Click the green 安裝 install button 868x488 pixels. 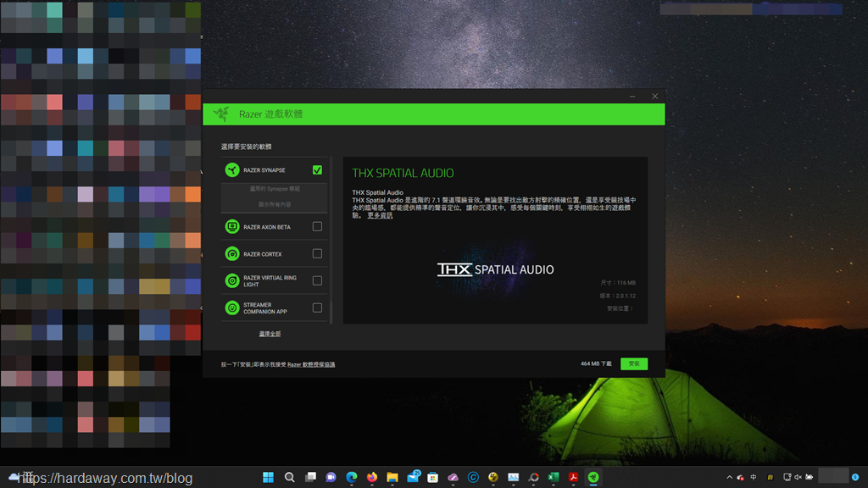(x=634, y=363)
